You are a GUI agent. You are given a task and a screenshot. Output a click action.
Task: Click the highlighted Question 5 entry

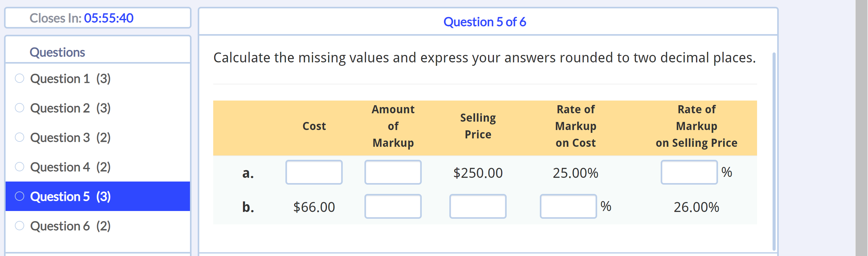click(x=70, y=196)
